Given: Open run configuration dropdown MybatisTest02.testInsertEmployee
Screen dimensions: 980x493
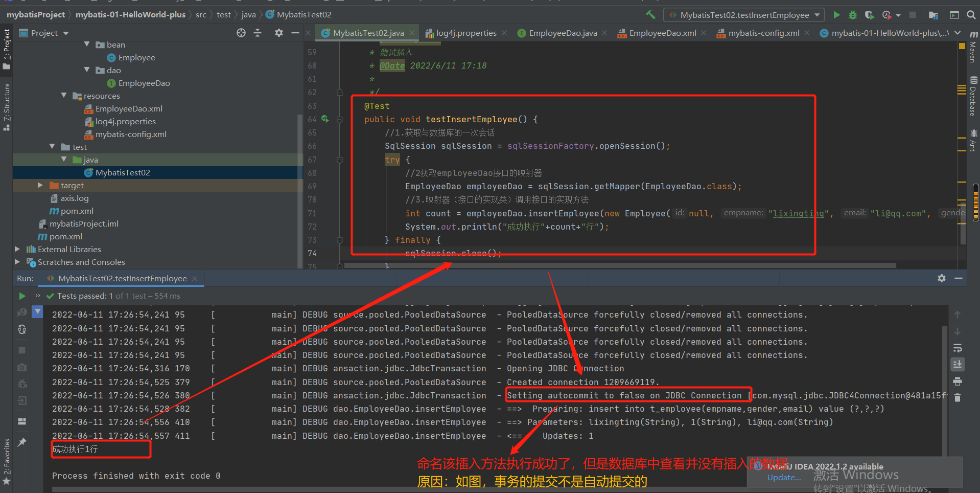Looking at the screenshot, I should (x=744, y=15).
